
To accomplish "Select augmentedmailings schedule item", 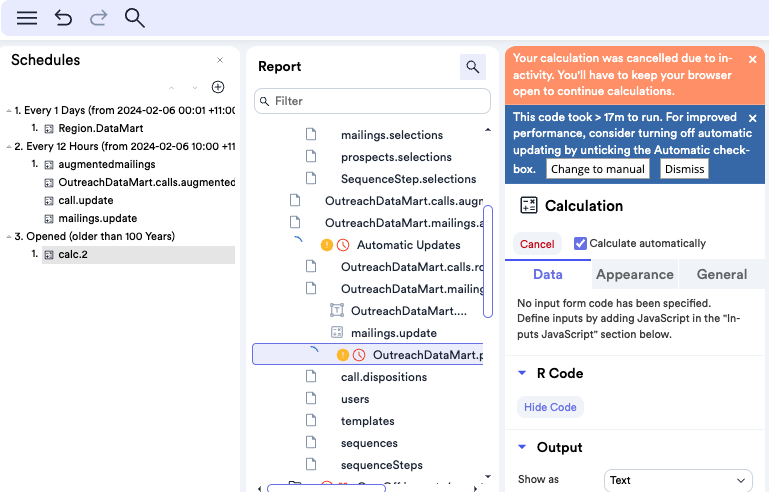I will click(x=106, y=164).
